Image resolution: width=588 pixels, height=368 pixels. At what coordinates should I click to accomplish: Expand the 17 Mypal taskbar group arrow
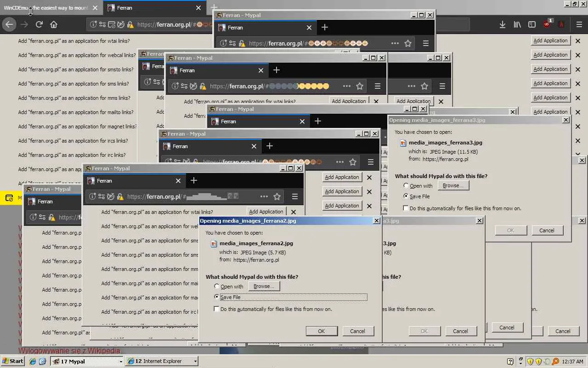click(x=121, y=362)
